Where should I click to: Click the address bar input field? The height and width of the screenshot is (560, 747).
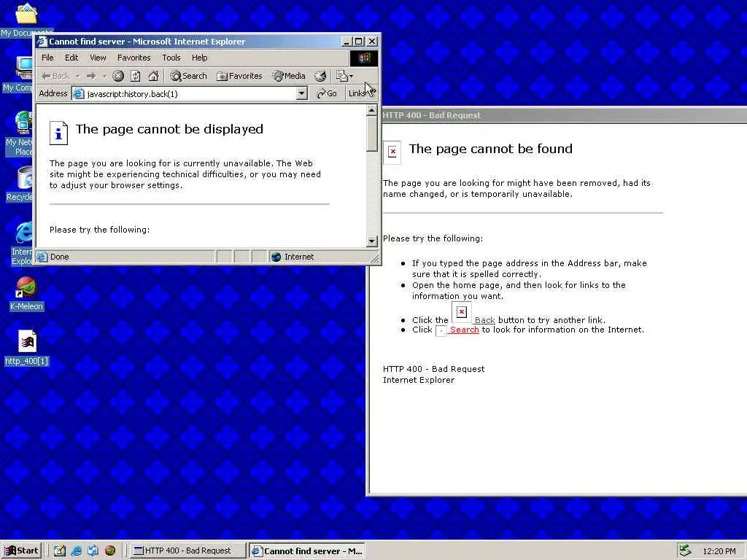(190, 94)
